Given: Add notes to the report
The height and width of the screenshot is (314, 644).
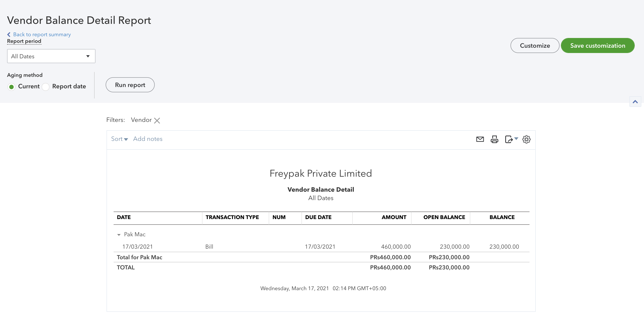Looking at the screenshot, I should (x=147, y=139).
